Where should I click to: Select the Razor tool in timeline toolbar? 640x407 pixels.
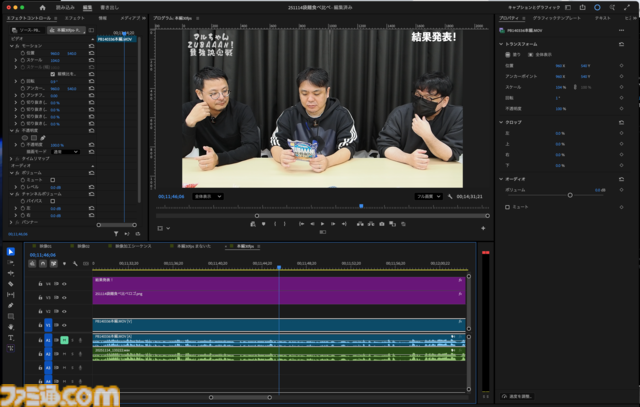click(x=11, y=282)
